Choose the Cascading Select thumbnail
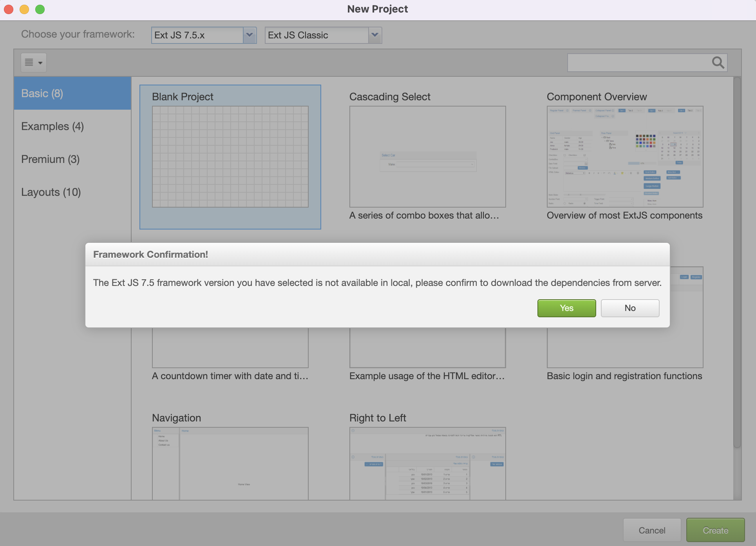Screen dimensions: 756x546 click(x=428, y=157)
